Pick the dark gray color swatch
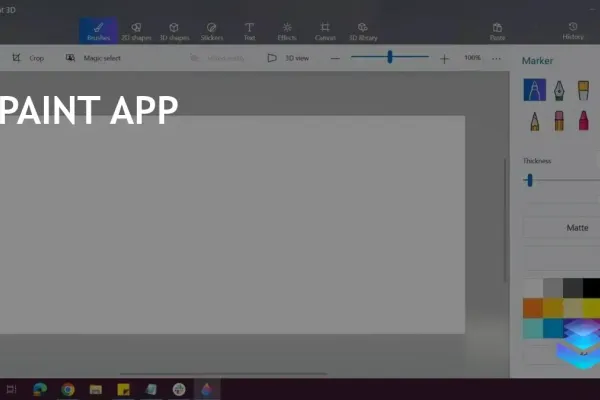The width and height of the screenshot is (600, 400). tap(573, 288)
